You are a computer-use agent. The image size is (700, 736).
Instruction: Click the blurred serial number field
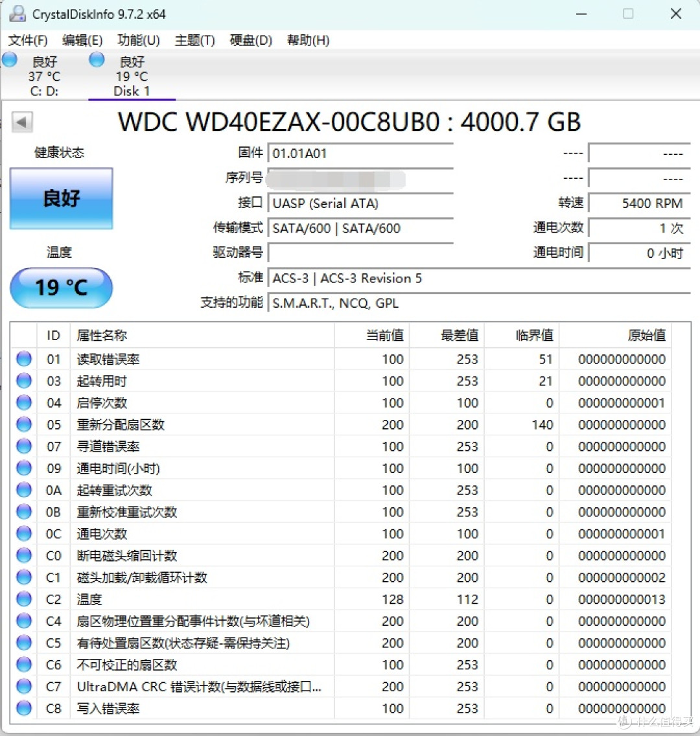[360, 179]
